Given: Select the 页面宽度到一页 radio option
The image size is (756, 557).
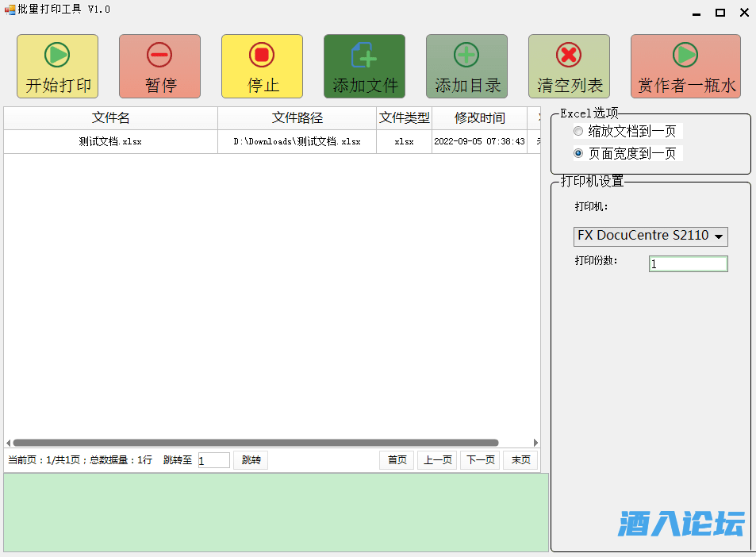Looking at the screenshot, I should (x=578, y=153).
